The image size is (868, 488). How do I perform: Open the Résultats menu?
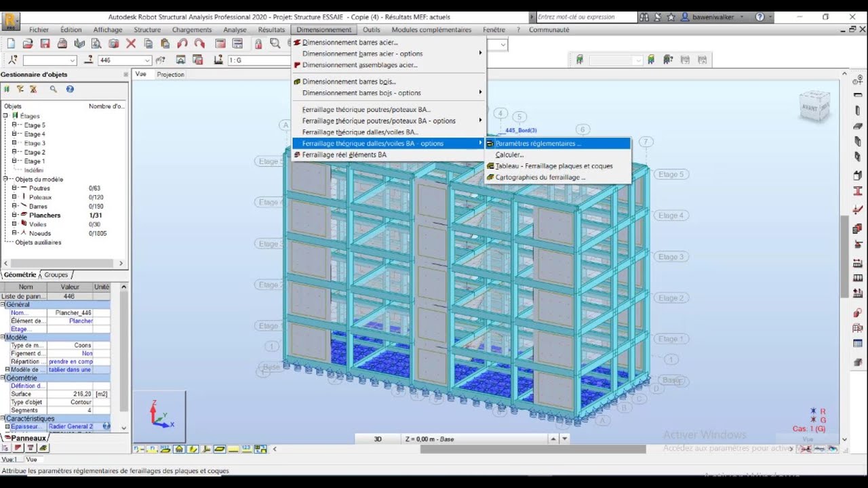point(271,30)
